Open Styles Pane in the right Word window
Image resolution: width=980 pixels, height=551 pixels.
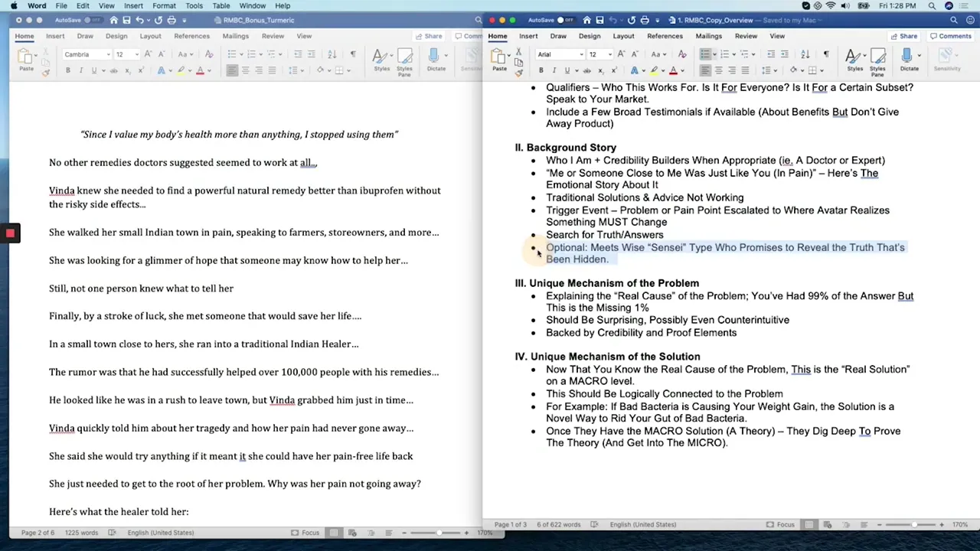point(877,60)
